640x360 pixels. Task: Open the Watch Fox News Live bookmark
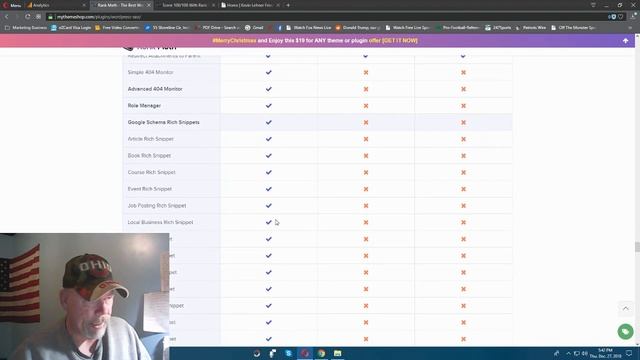coord(309,28)
